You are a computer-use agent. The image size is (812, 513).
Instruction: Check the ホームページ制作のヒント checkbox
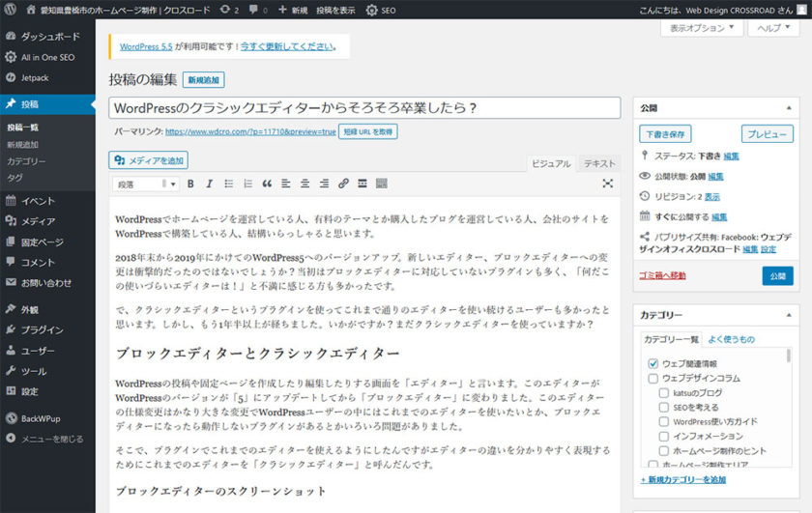coord(664,450)
